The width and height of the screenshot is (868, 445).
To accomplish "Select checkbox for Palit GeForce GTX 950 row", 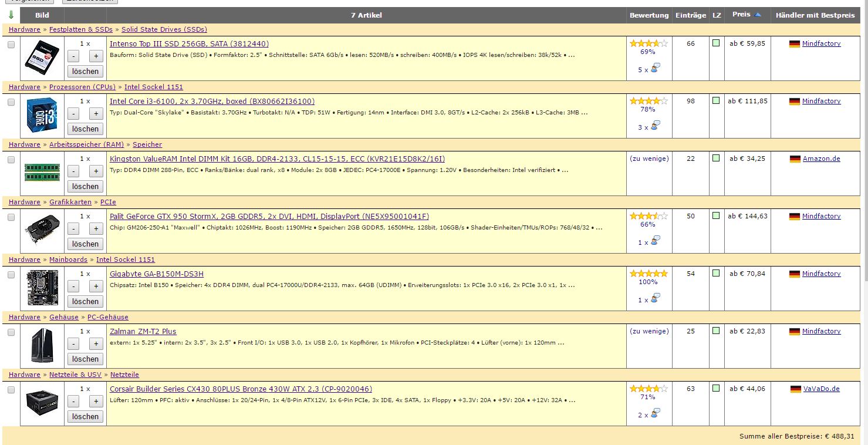I will pos(11,217).
